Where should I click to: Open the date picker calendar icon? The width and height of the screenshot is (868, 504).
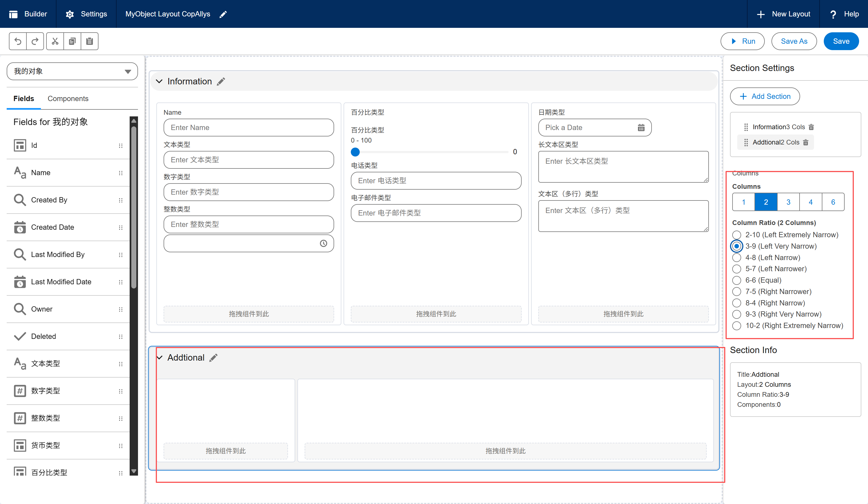641,128
